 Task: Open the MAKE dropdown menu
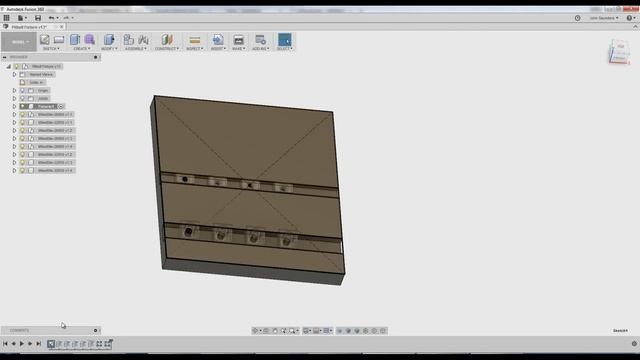pos(238,49)
